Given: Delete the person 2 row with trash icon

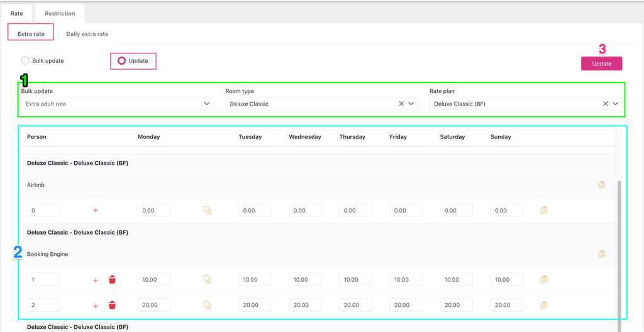Looking at the screenshot, I should (112, 306).
